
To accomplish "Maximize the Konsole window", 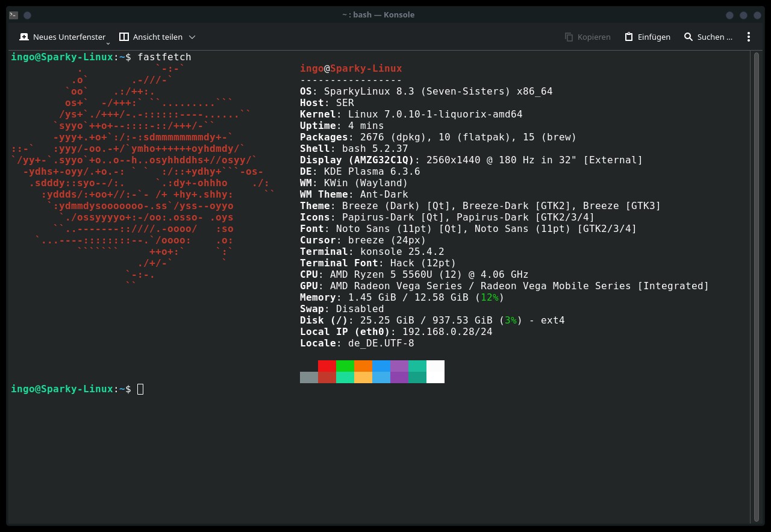I will click(743, 15).
